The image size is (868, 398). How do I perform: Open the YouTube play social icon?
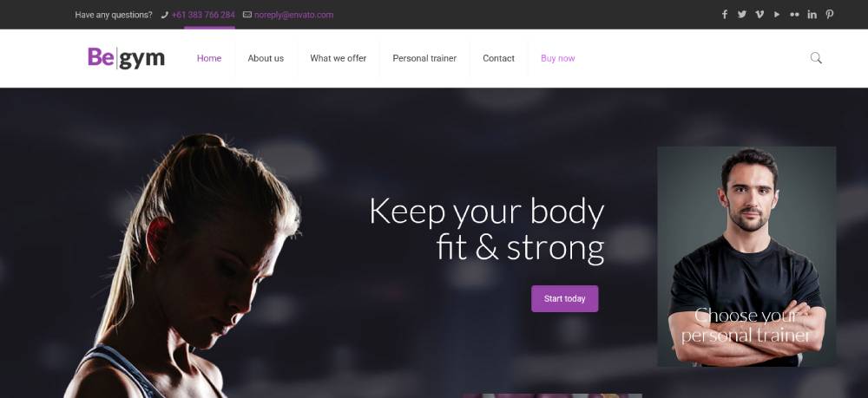[x=777, y=15]
